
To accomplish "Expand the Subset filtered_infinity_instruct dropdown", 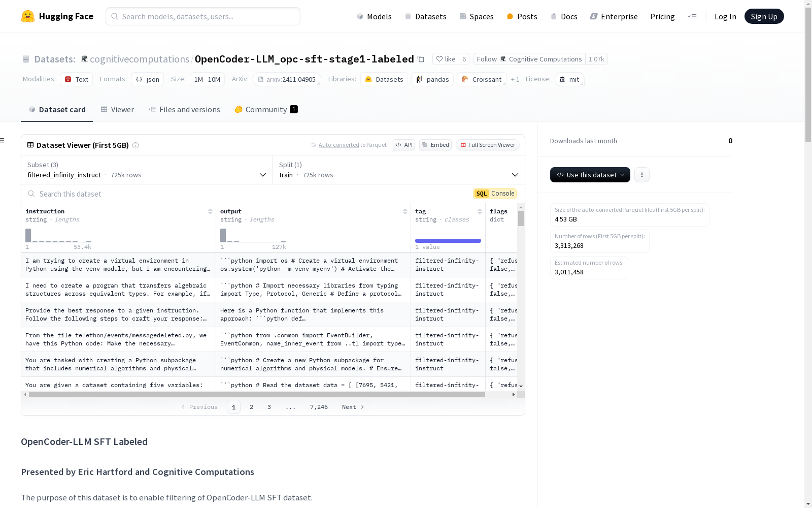I will [x=147, y=170].
